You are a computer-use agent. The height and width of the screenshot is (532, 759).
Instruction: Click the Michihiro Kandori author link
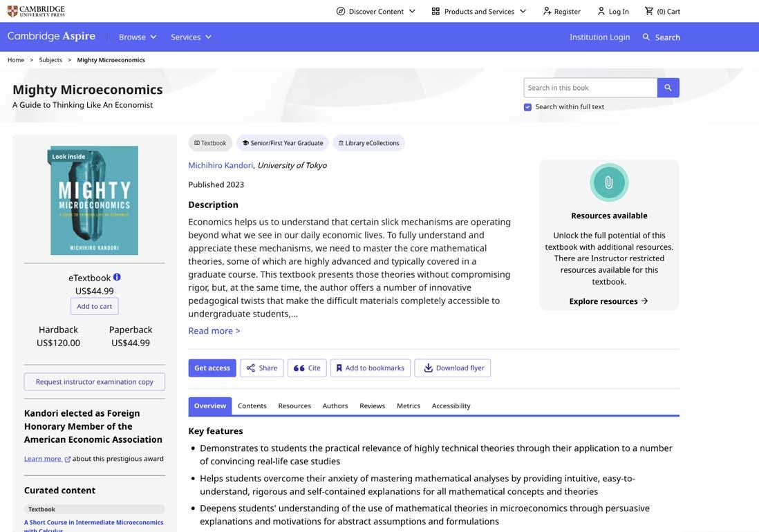click(x=221, y=165)
